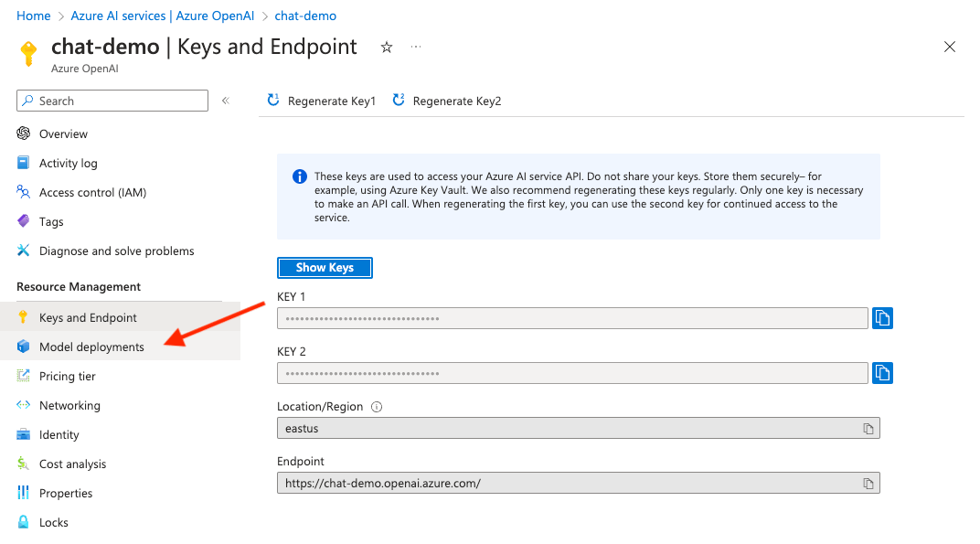Star chat-demo as a favorite
Viewport: 980px width, 544px height.
[386, 47]
